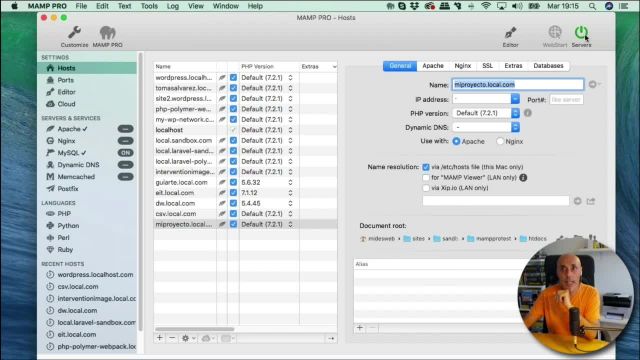Uncheck the wordpress.localh... host checkbox
The width and height of the screenshot is (640, 360).
tap(233, 77)
